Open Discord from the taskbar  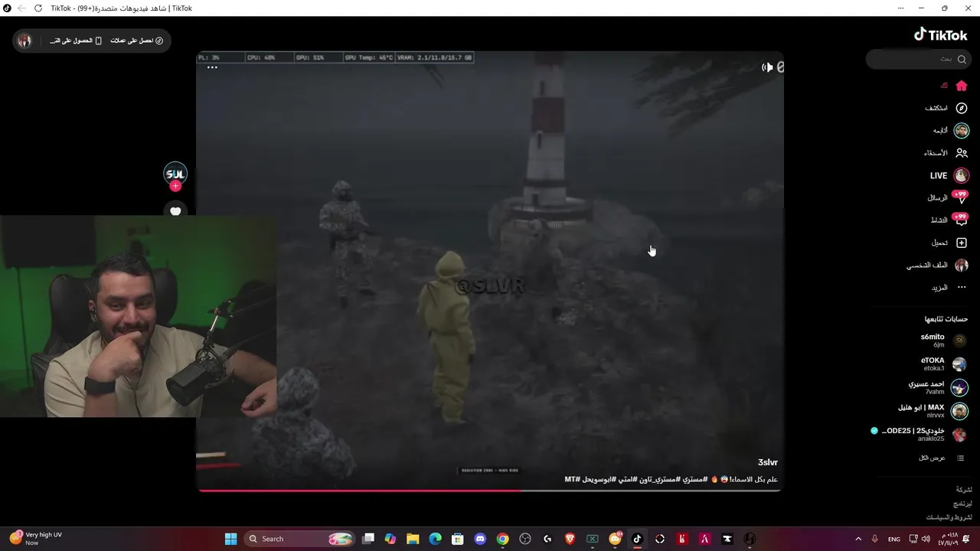(480, 539)
